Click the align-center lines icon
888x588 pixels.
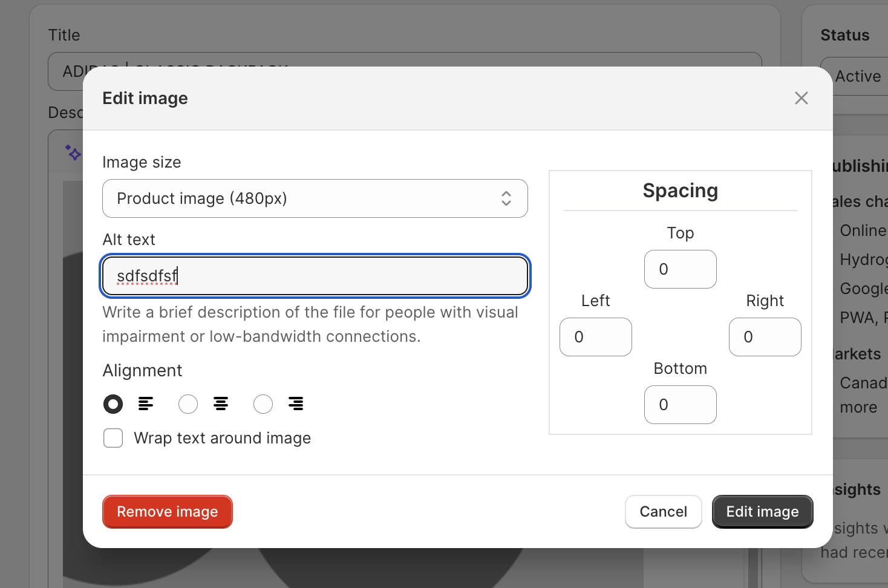(x=221, y=403)
